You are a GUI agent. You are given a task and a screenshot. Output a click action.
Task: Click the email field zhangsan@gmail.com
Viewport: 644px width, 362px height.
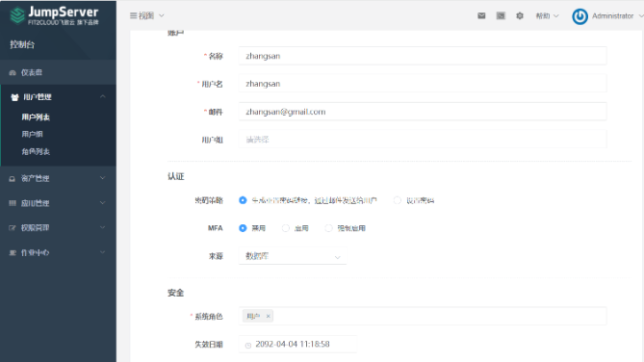[423, 112]
